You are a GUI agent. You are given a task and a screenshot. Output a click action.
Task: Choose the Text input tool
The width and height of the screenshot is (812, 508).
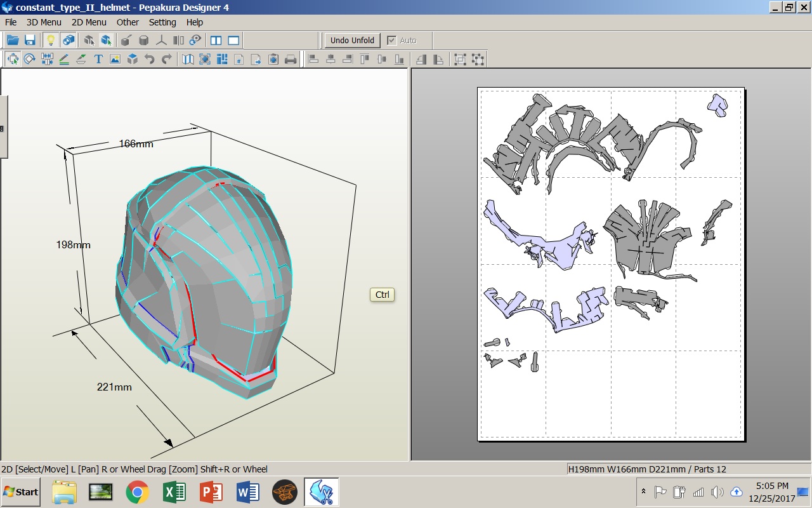(x=98, y=59)
